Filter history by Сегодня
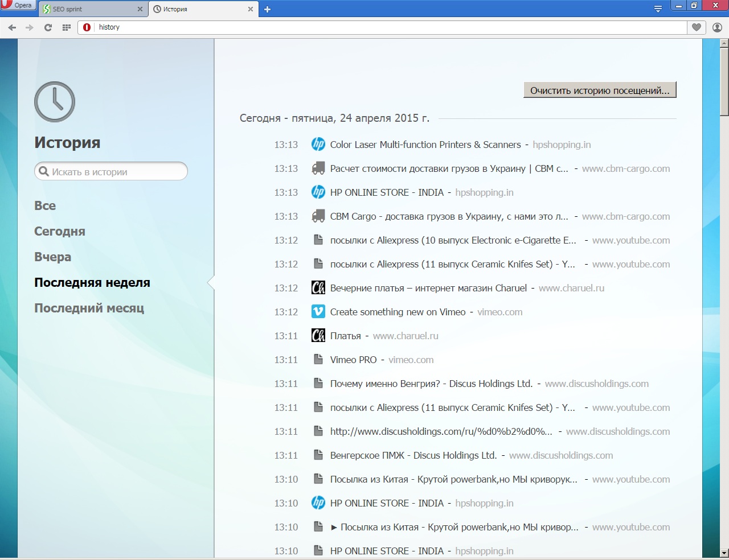This screenshot has width=729, height=560. coord(60,232)
